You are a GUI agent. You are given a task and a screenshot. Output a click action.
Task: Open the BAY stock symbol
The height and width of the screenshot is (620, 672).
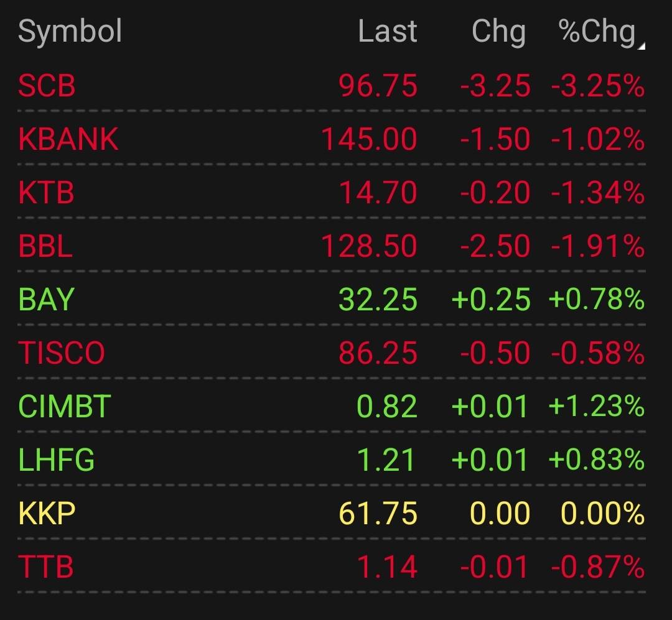click(x=47, y=299)
